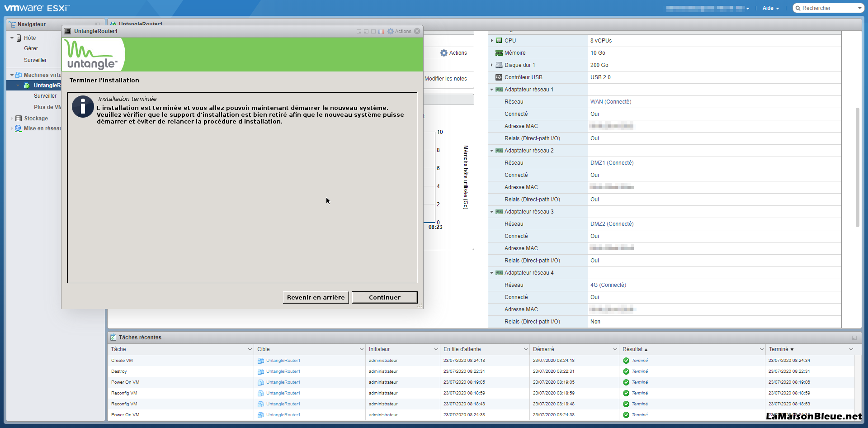Click console icon beside UntangleRouter1 title
The width and height of the screenshot is (868, 428).
tap(68, 31)
